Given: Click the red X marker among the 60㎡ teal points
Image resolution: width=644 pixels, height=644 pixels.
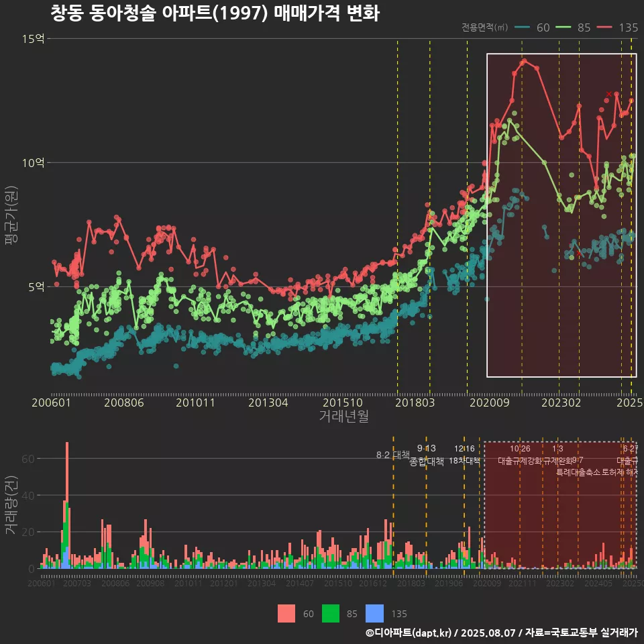Looking at the screenshot, I should click(579, 254).
